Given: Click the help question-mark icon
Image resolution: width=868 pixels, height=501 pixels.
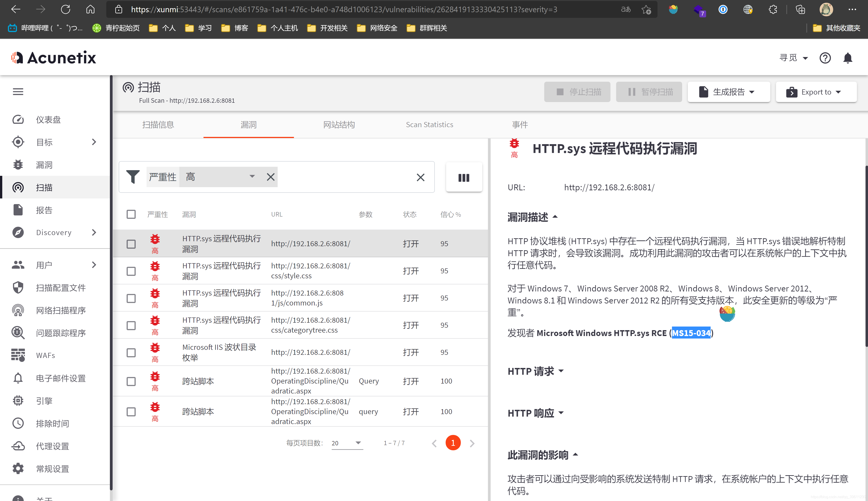Looking at the screenshot, I should 825,58.
